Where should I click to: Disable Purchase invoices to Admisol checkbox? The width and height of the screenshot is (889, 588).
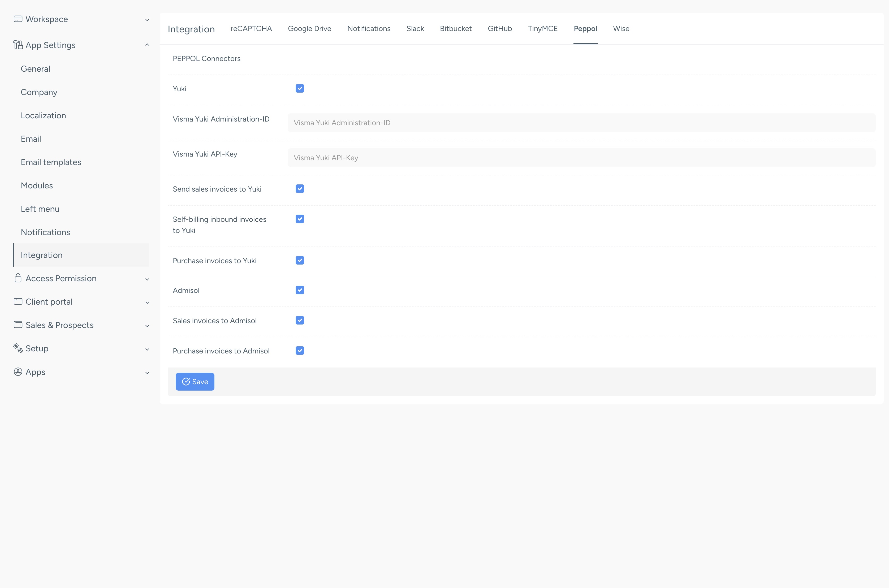pyautogui.click(x=300, y=351)
